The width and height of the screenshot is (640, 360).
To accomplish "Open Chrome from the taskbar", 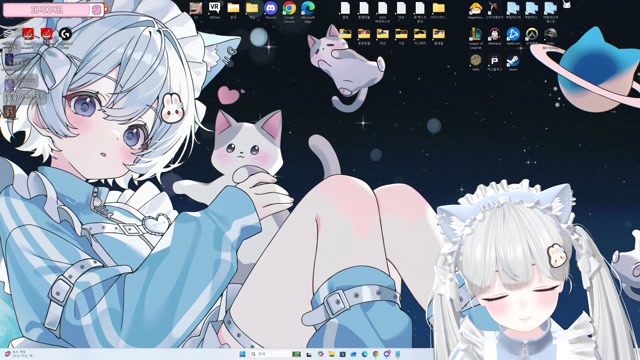I will click(376, 354).
